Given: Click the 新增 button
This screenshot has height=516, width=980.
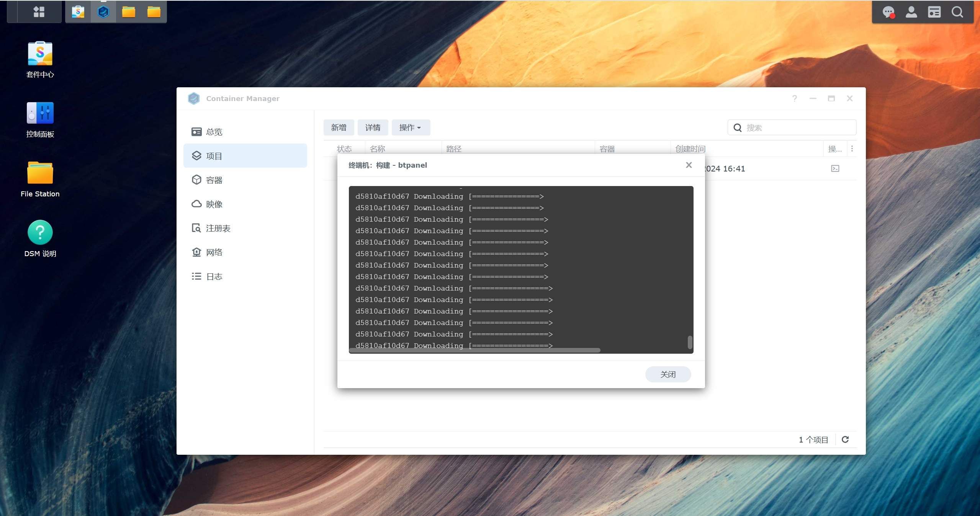Looking at the screenshot, I should pyautogui.click(x=339, y=127).
